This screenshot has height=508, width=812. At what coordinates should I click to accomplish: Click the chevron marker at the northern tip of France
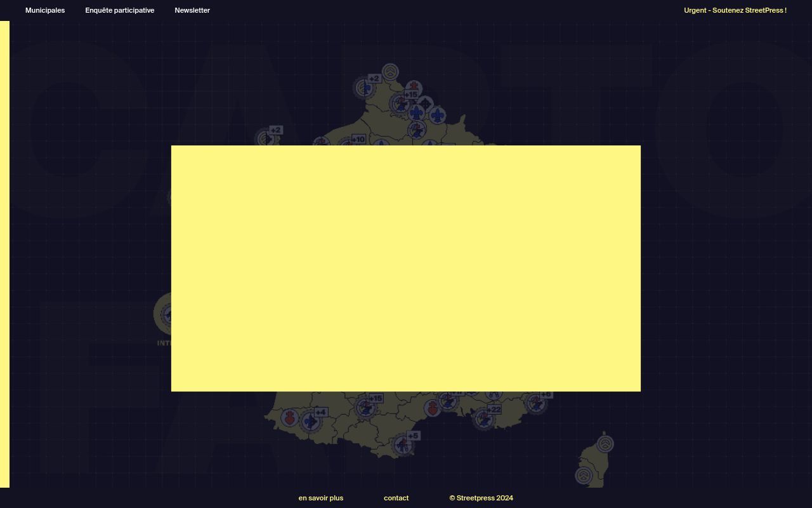[391, 71]
